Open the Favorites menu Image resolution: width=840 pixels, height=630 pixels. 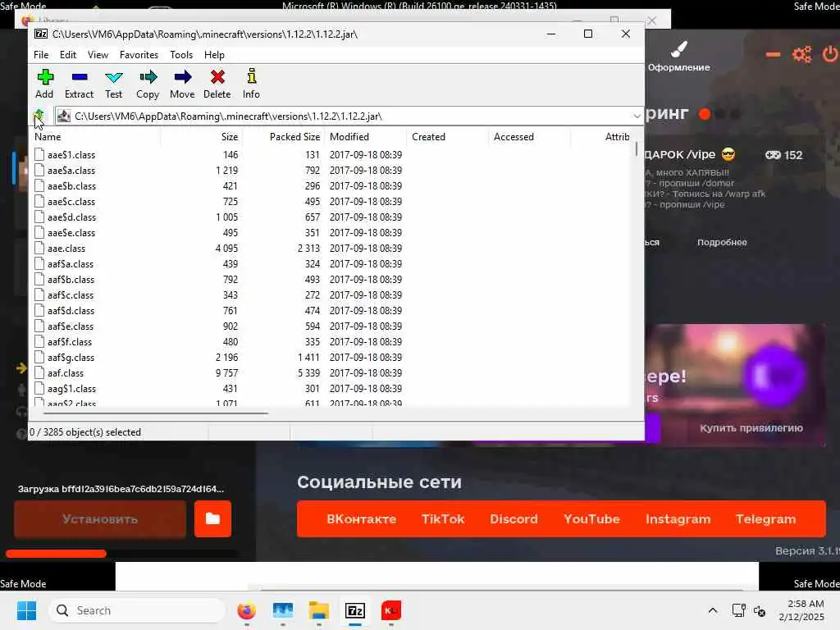pos(139,55)
